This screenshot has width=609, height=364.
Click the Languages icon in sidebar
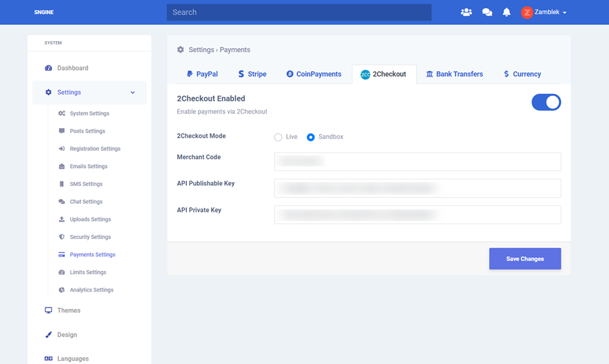click(x=49, y=358)
